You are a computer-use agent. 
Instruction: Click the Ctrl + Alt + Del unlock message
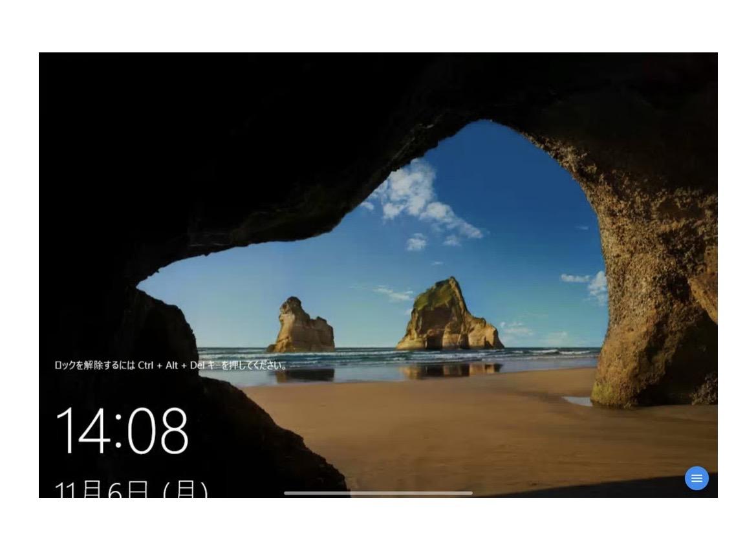[x=171, y=365]
